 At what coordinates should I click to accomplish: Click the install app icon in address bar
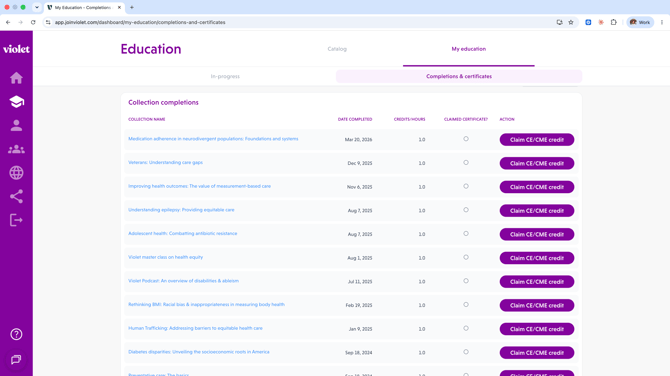(559, 22)
